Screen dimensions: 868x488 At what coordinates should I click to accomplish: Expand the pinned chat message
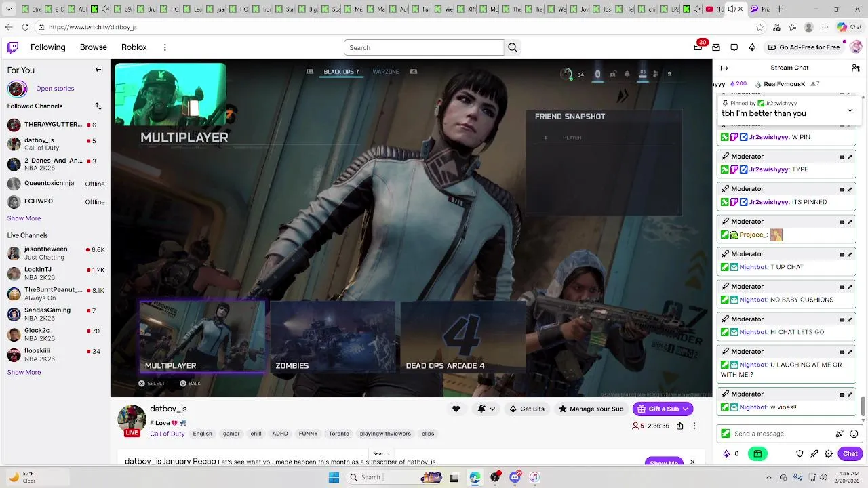850,110
